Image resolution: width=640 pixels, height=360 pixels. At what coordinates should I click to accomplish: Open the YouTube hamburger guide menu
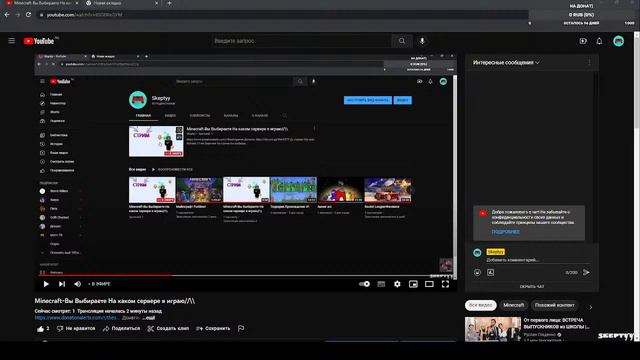pyautogui.click(x=11, y=41)
